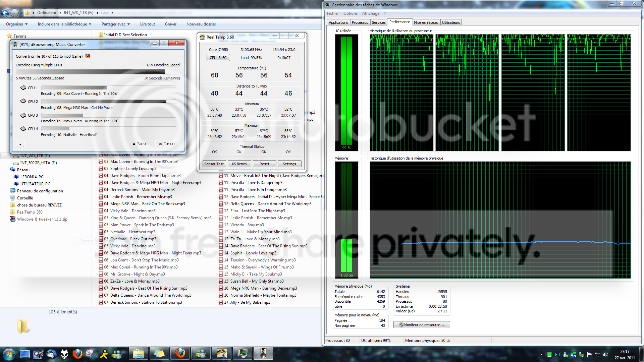Click the volume speaker icon in system tray
The height and width of the screenshot is (362, 644).
coord(606,355)
